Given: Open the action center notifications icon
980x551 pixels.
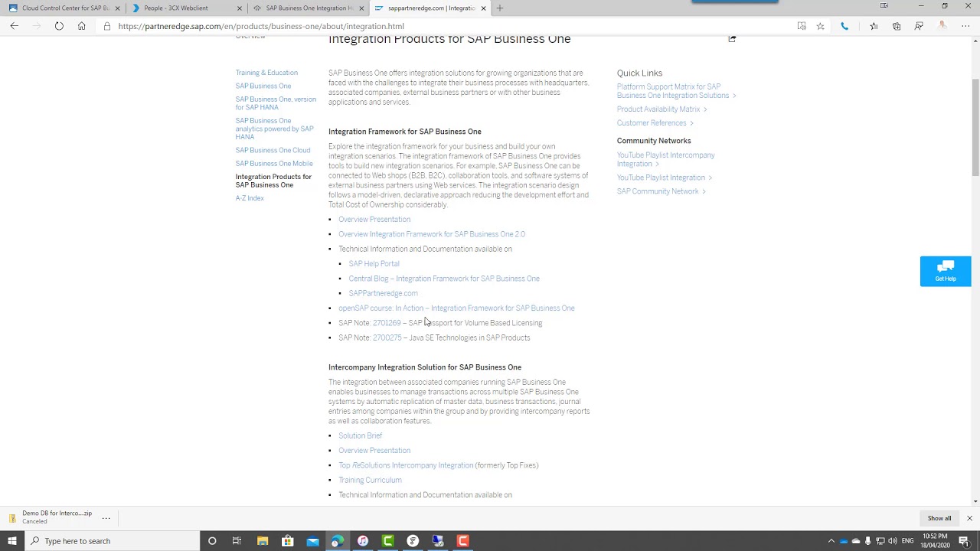Looking at the screenshot, I should pos(964,541).
